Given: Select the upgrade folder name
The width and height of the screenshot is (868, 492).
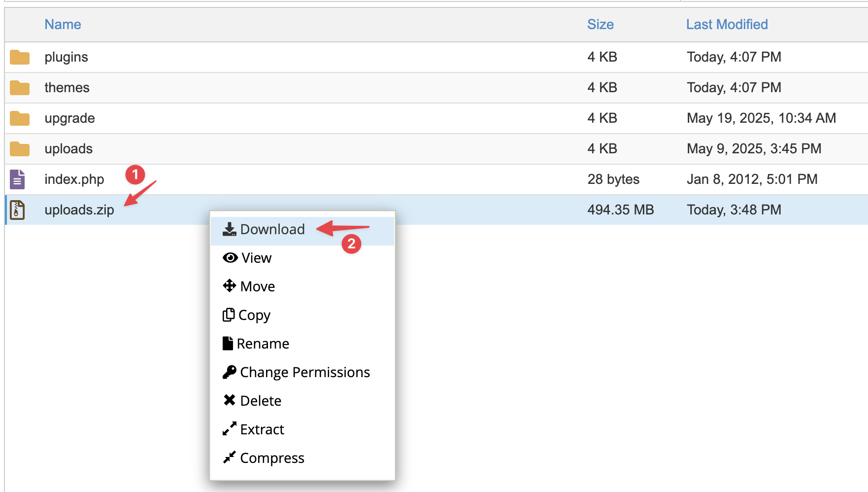Looking at the screenshot, I should (x=69, y=118).
